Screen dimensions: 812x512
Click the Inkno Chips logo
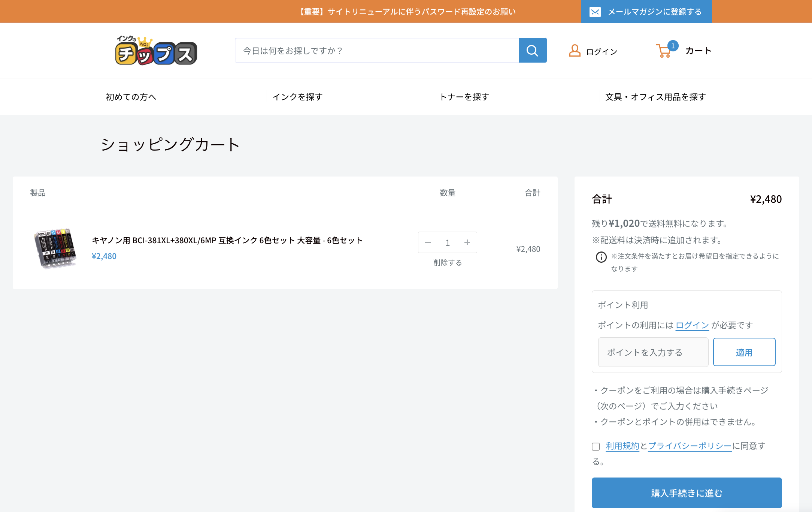[x=156, y=51]
